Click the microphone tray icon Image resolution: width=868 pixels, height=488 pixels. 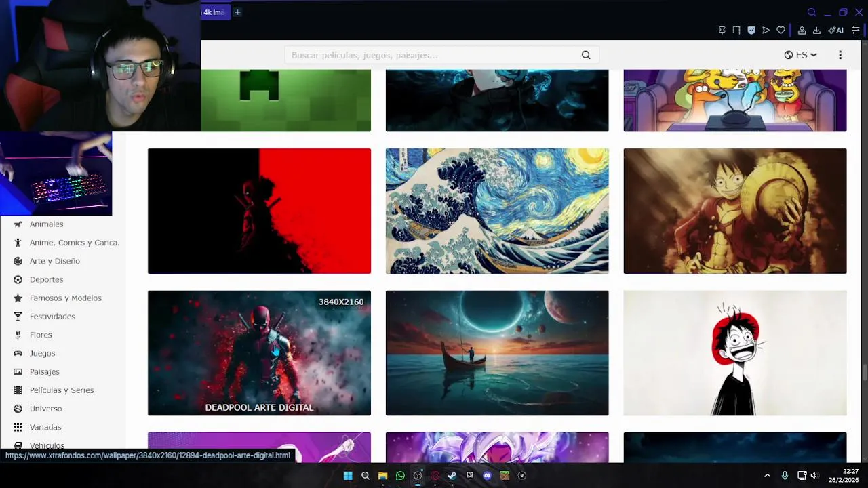pos(785,476)
